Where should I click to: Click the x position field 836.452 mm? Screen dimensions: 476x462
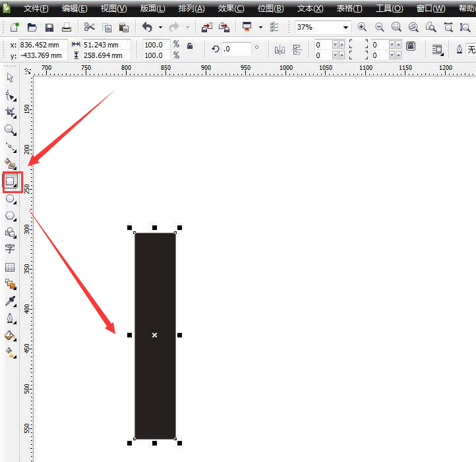pyautogui.click(x=42, y=45)
